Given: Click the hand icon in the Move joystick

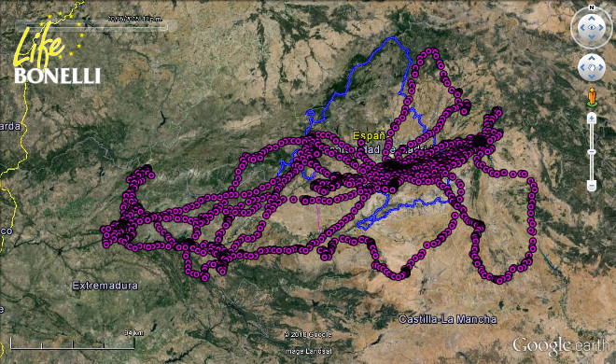Looking at the screenshot, I should (592, 67).
